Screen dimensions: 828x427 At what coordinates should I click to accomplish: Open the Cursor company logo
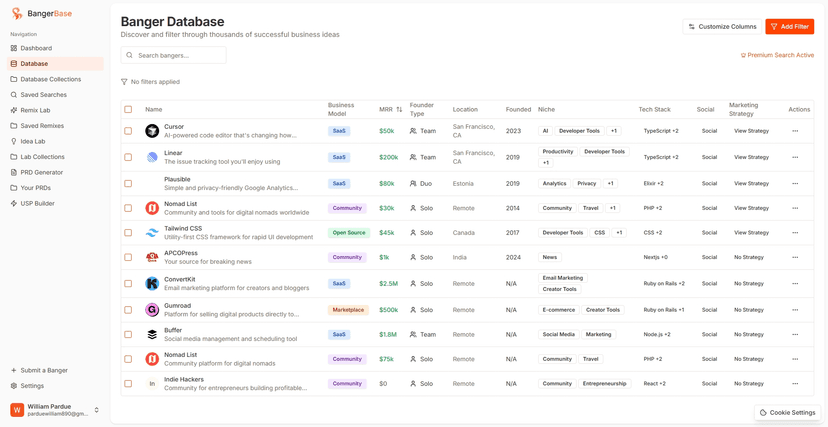click(x=152, y=131)
